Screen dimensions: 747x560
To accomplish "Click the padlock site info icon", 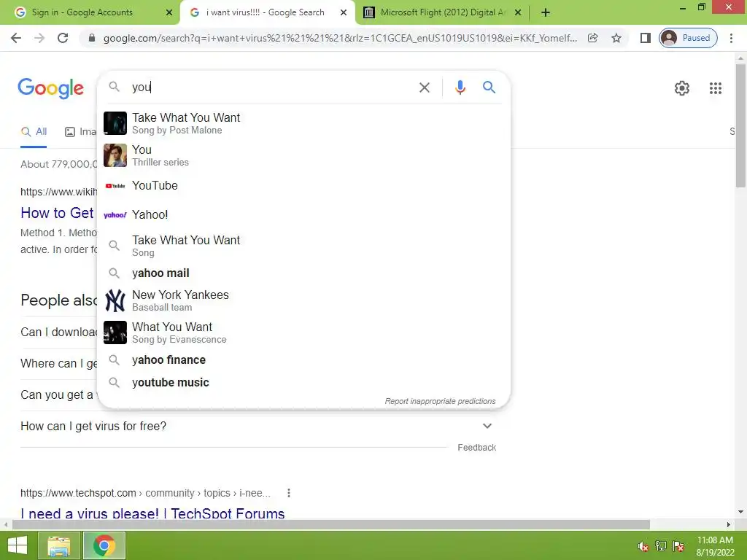I will (92, 38).
